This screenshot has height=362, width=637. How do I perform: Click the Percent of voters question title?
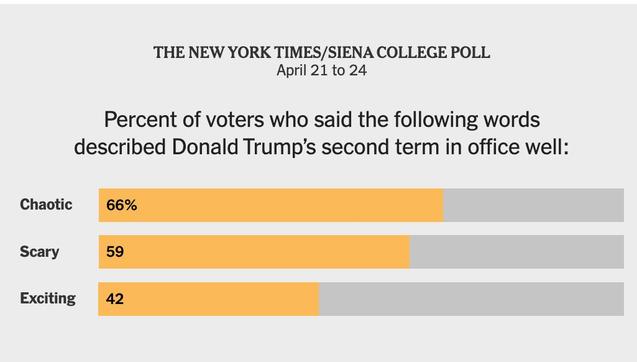tap(321, 133)
